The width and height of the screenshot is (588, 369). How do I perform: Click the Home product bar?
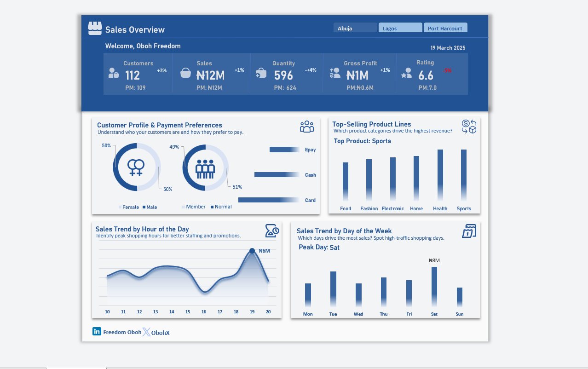(x=416, y=179)
